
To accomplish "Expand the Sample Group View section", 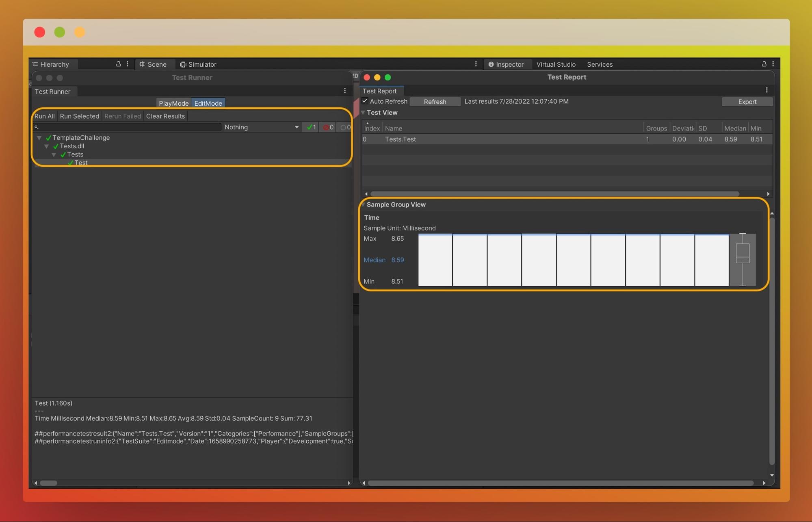I will (x=366, y=204).
